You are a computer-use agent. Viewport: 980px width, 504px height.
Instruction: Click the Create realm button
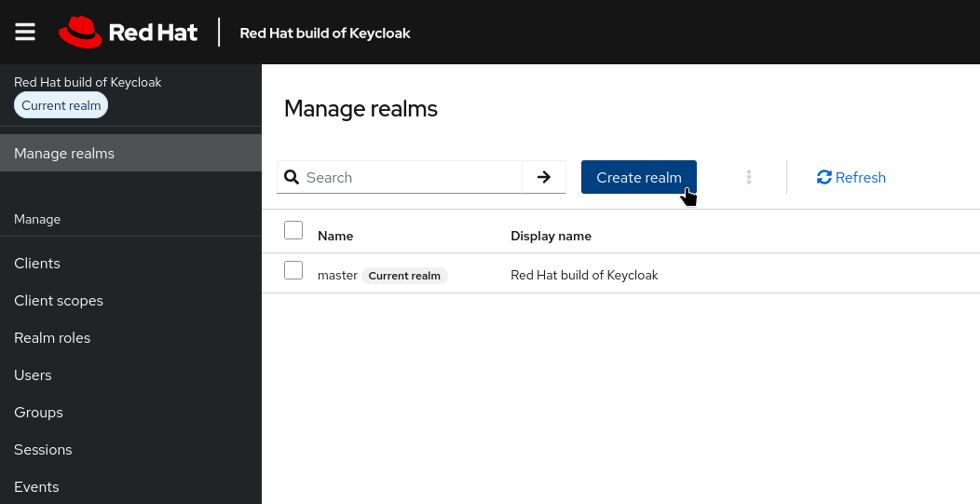pos(638,177)
